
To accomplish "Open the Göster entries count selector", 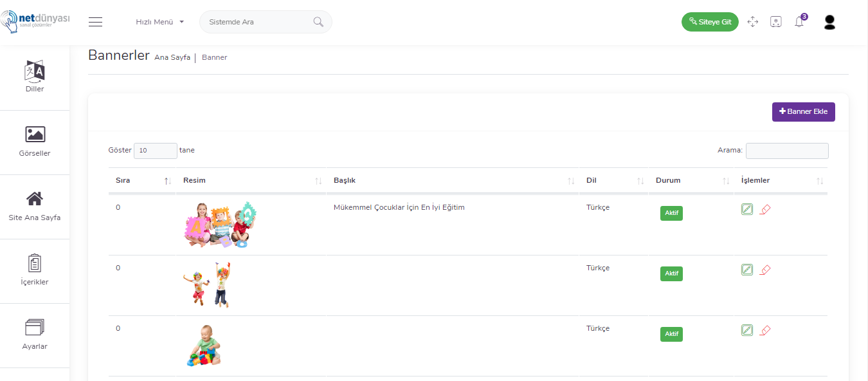I will (x=156, y=151).
